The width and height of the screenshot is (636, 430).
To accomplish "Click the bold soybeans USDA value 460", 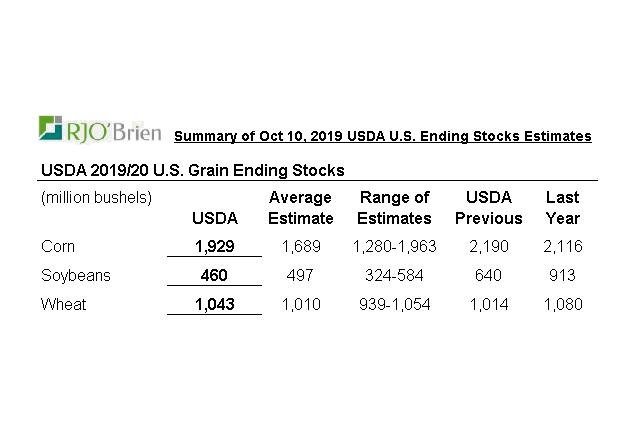I will (x=214, y=275).
